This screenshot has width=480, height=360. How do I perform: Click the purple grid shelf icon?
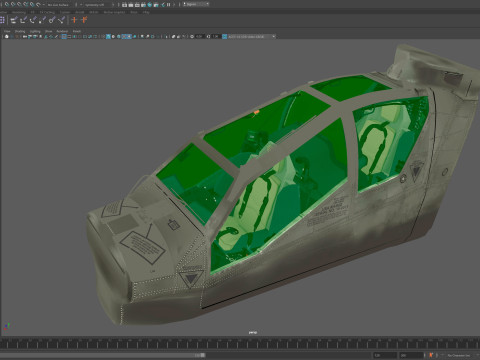pos(2,20)
